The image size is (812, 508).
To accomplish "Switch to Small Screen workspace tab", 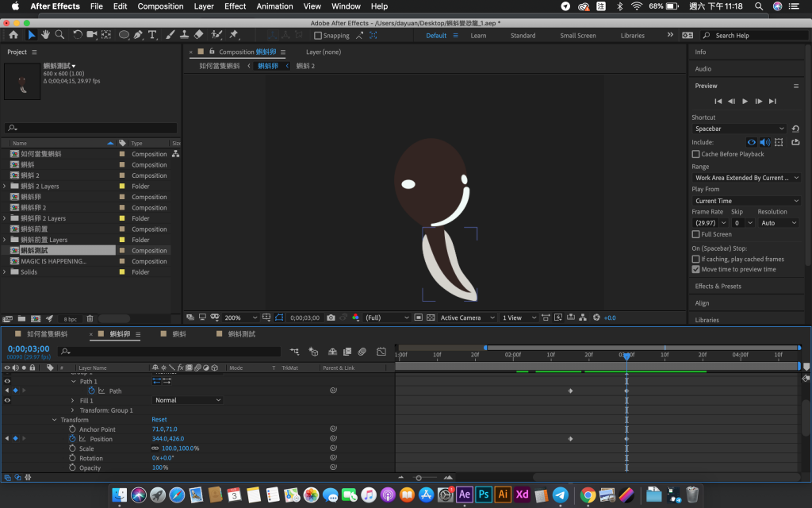I will 577,36.
